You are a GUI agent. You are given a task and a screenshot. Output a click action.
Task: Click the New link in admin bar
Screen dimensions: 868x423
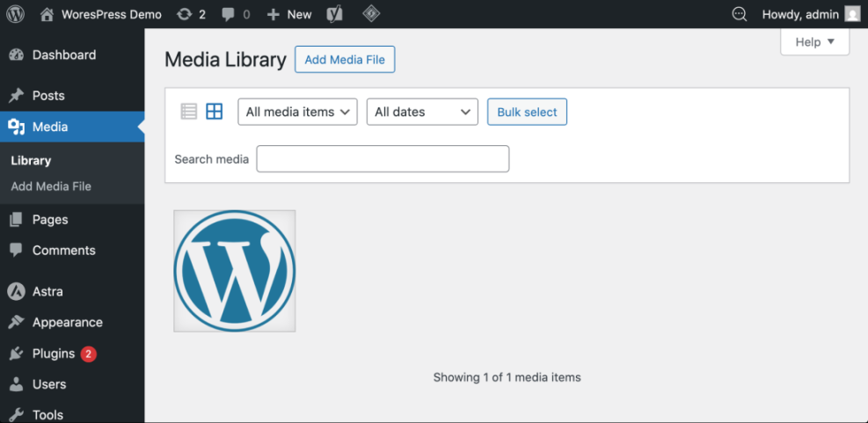(x=300, y=14)
